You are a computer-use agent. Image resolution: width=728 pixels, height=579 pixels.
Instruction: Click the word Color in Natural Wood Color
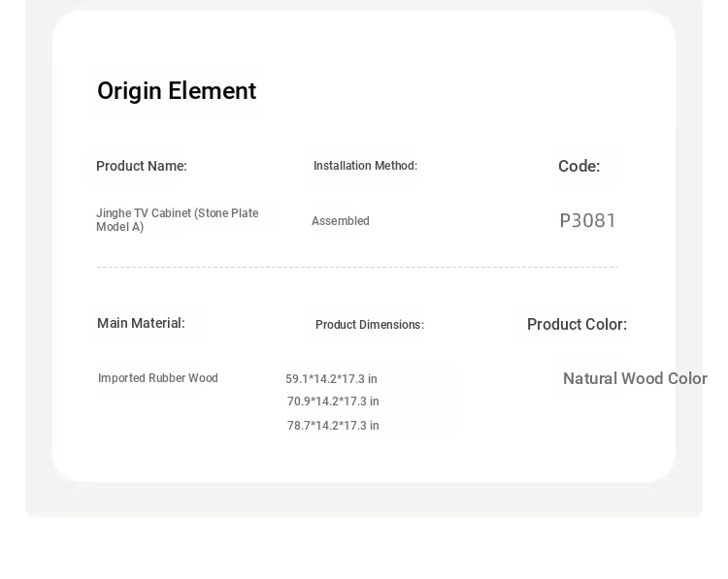click(x=687, y=378)
